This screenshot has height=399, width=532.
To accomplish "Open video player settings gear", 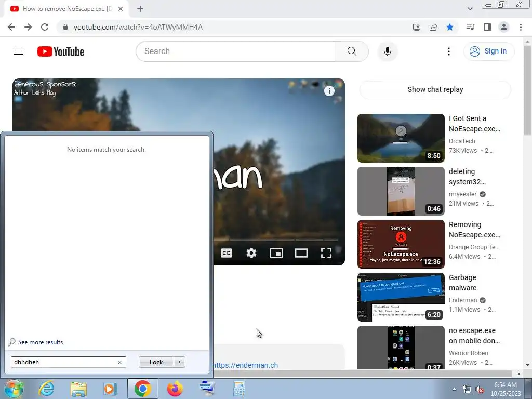I will (251, 253).
